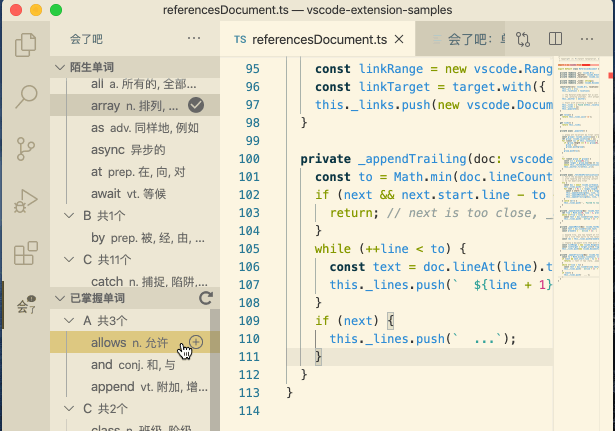
Task: Switch to referencesDocument.ts tab
Action: (318, 39)
